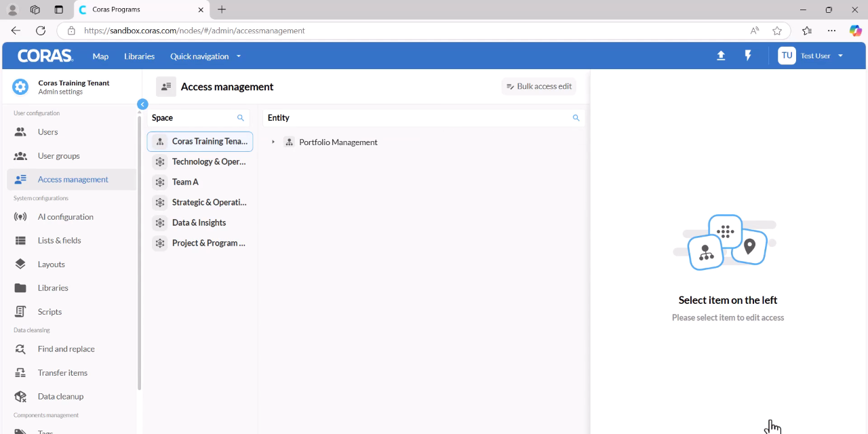This screenshot has width=868, height=434.
Task: Click the Transfer items icon
Action: pyautogui.click(x=20, y=373)
